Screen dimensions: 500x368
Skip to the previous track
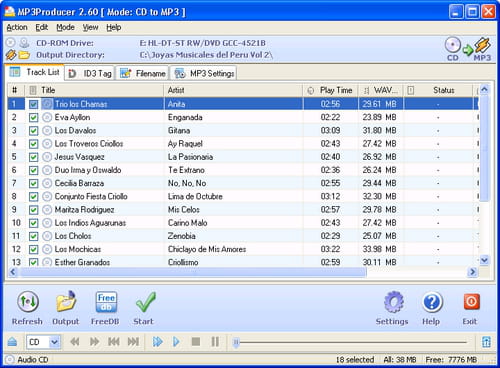click(x=114, y=342)
